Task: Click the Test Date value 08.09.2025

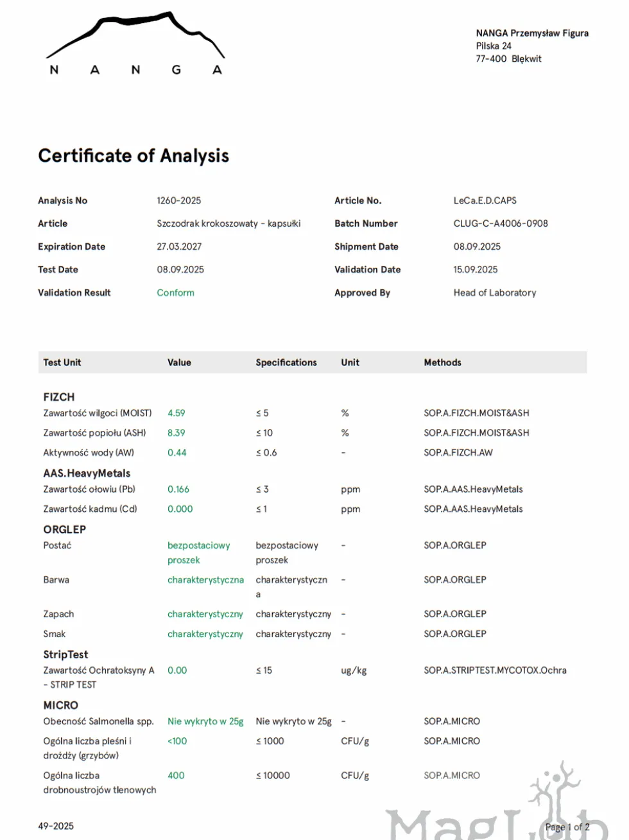Action: tap(180, 270)
